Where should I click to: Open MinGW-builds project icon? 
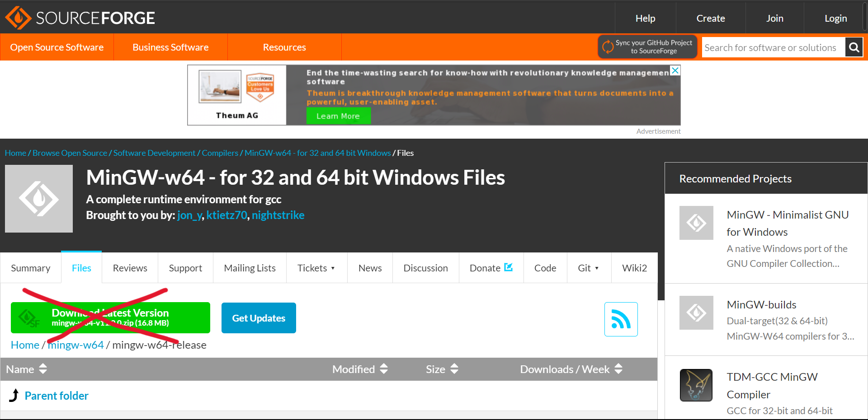tap(696, 313)
